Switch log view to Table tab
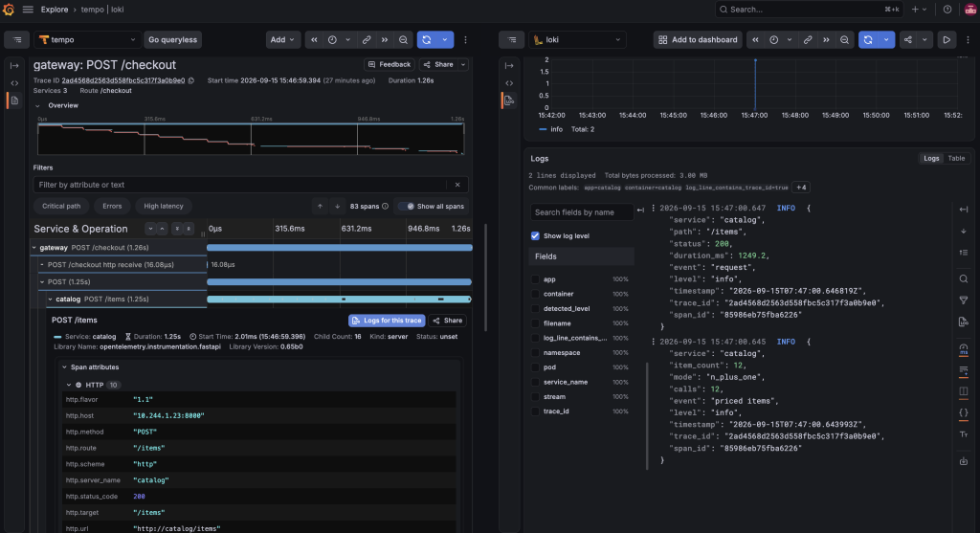 pos(956,158)
